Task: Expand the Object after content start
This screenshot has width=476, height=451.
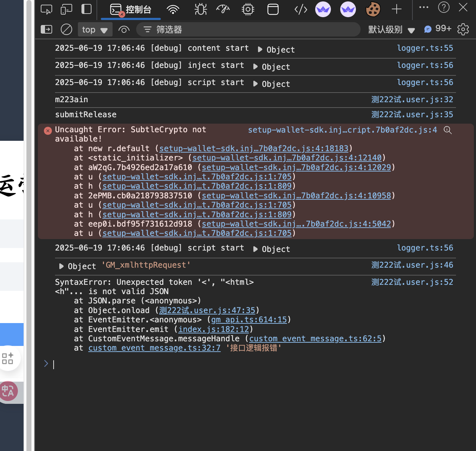Action: click(260, 49)
